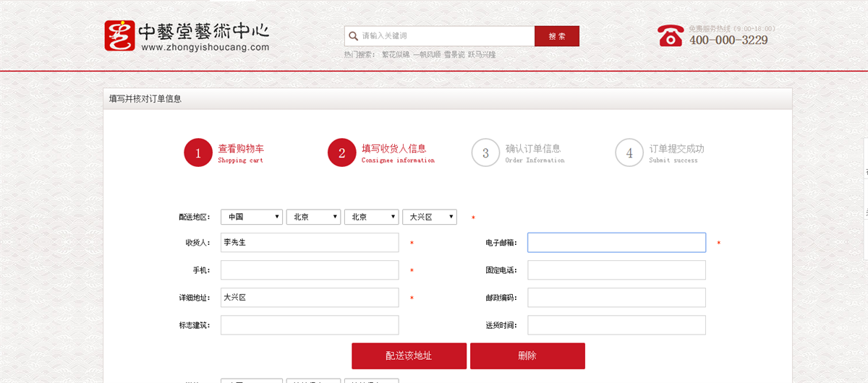Click the 电子邮箱 email input field

[x=616, y=243]
